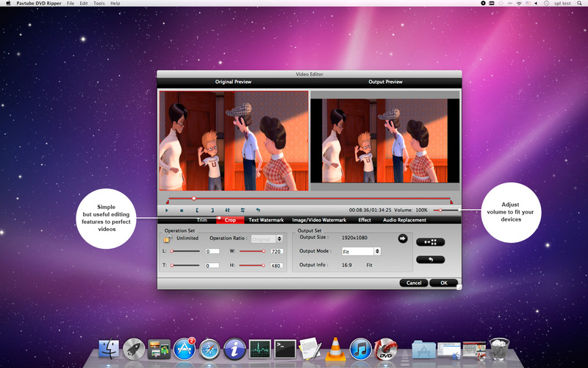The width and height of the screenshot is (588, 368).
Task: Stop the video playback
Action: coord(182,210)
